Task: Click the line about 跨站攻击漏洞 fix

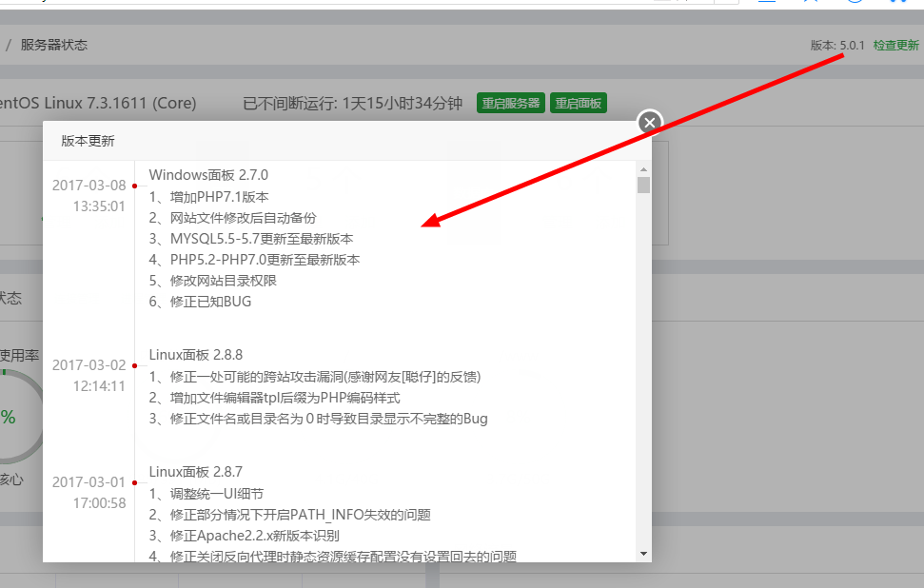Action: [315, 377]
